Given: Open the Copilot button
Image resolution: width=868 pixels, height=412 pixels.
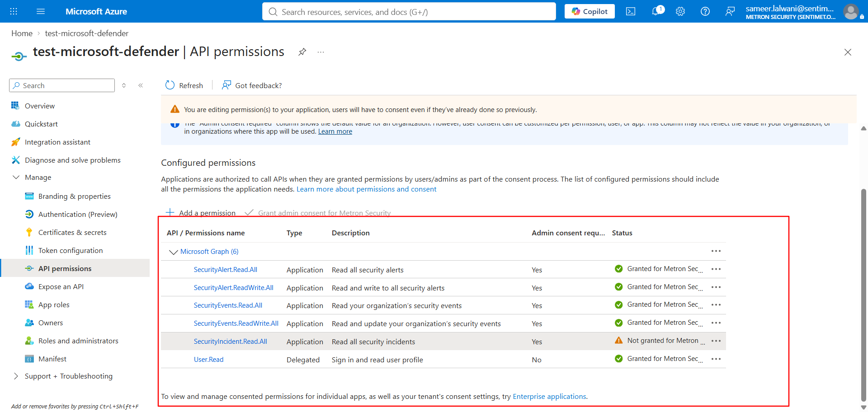Looking at the screenshot, I should pyautogui.click(x=590, y=11).
